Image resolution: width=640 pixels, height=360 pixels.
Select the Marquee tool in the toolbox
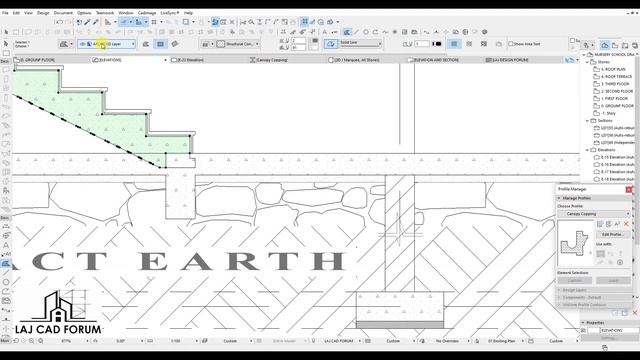point(6,53)
